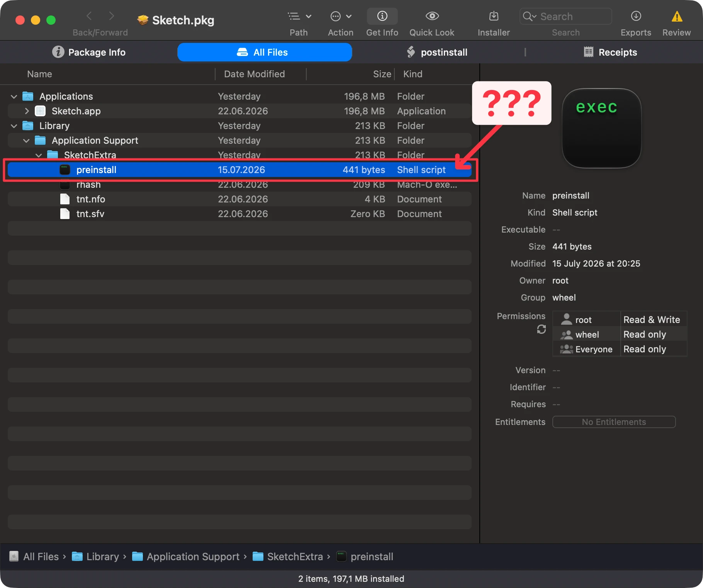Select the Applications folder icon
This screenshot has width=703, height=588.
click(x=28, y=96)
